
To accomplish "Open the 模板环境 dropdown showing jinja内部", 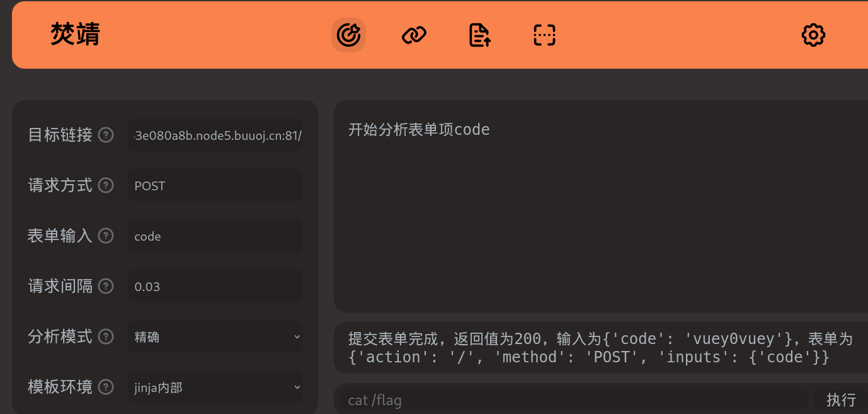I will click(215, 388).
